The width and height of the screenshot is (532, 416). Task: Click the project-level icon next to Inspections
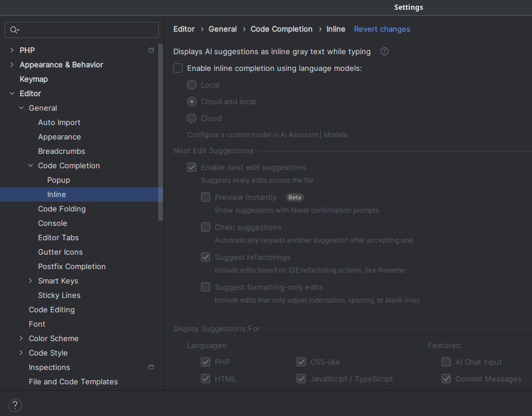pos(151,367)
